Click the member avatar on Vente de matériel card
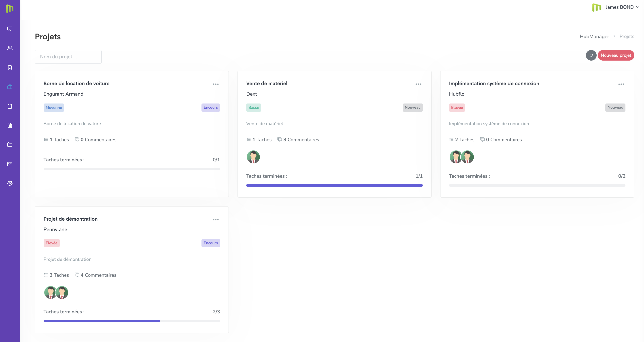The image size is (644, 342). pyautogui.click(x=253, y=157)
